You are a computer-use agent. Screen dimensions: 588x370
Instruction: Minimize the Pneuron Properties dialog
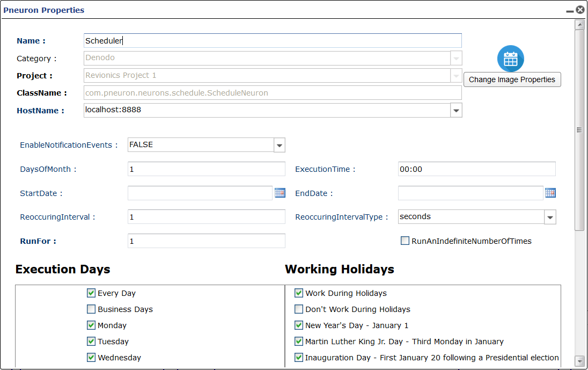[x=570, y=11]
